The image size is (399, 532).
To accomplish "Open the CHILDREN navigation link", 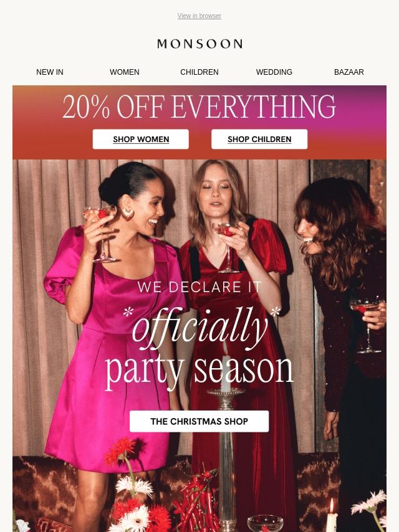I will [199, 72].
